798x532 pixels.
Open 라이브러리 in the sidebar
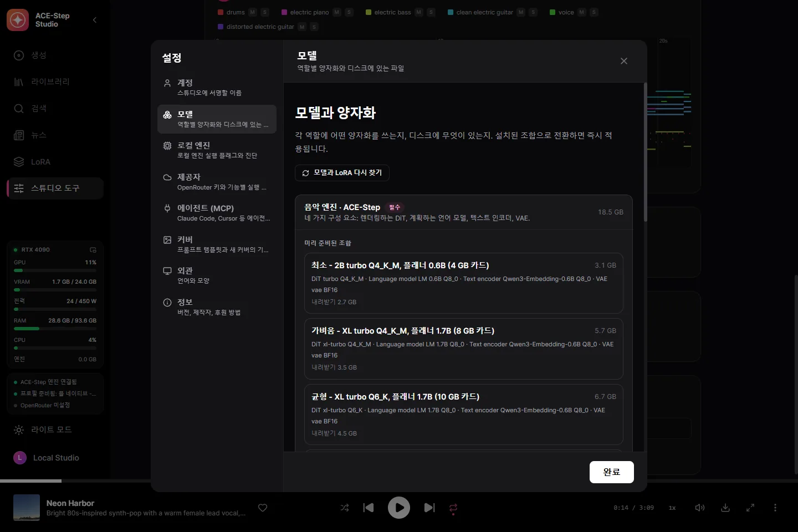[x=55, y=81]
